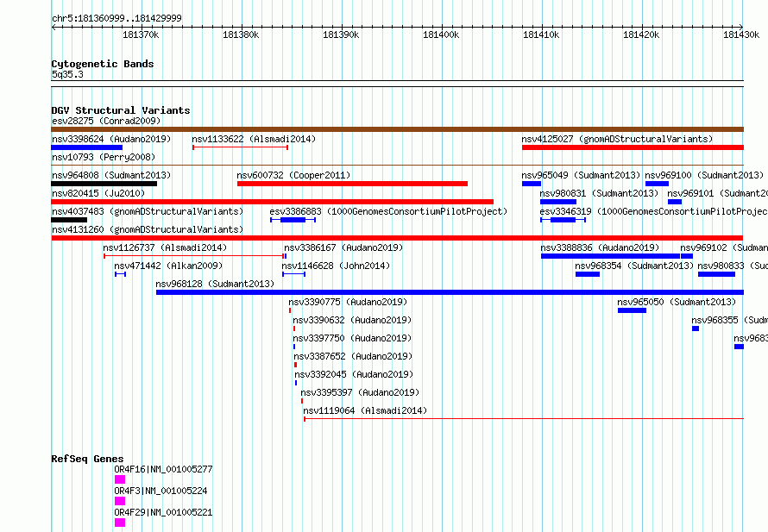Select black nsv964808 variant bar
768x532 pixels.
click(x=104, y=184)
